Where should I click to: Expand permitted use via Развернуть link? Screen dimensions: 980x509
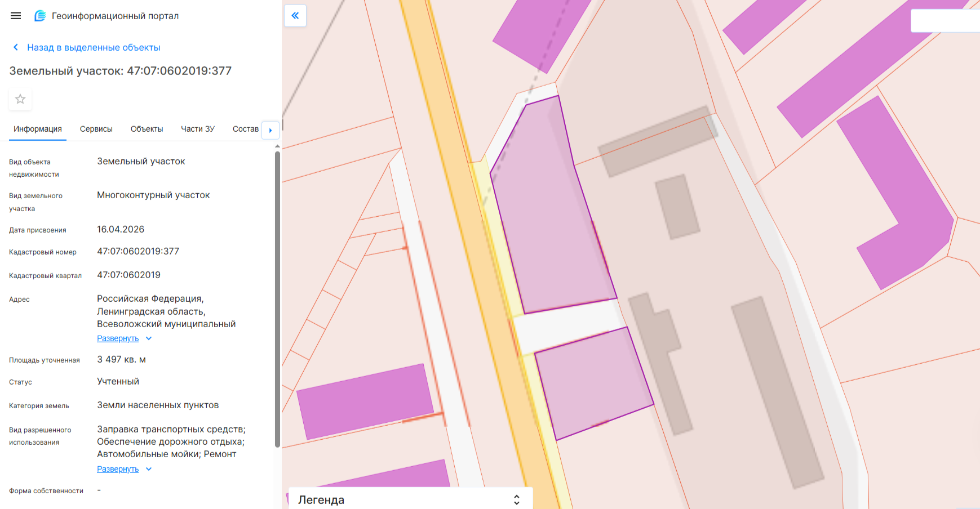click(x=118, y=469)
